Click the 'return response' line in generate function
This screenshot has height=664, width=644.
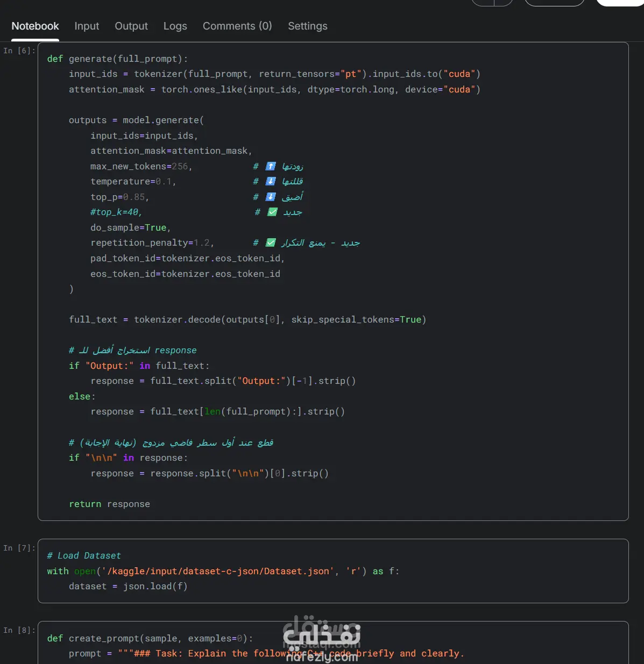109,504
